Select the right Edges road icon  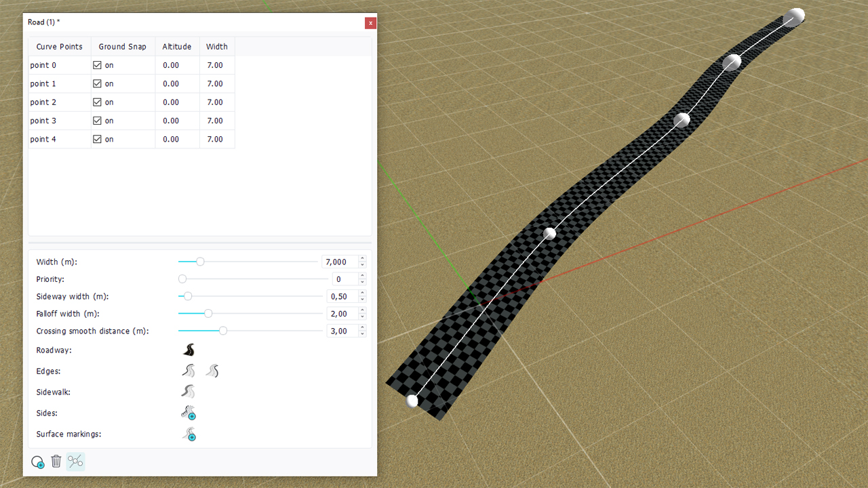[x=212, y=371]
